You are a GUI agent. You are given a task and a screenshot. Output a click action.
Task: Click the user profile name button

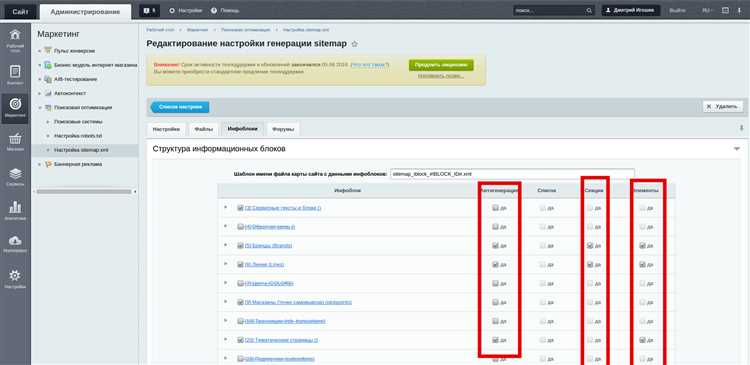coord(630,11)
